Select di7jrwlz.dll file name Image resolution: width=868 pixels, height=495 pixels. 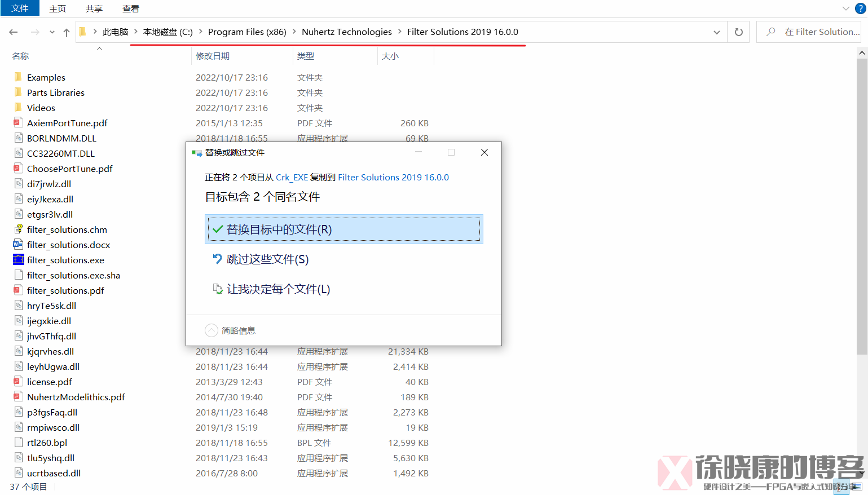[x=49, y=184]
